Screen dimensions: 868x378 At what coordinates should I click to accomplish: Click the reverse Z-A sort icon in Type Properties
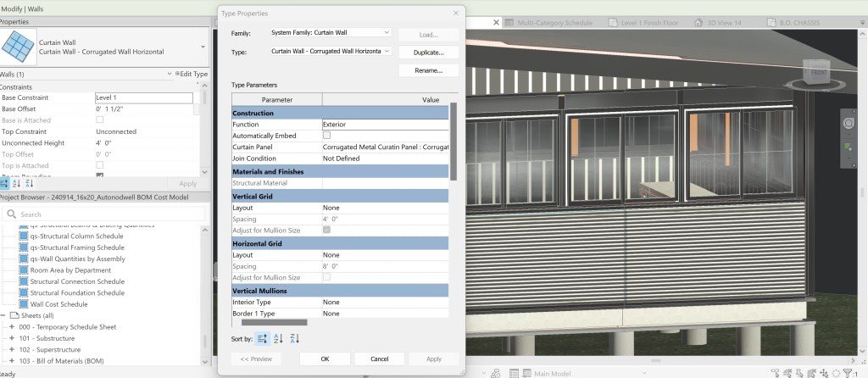(294, 339)
